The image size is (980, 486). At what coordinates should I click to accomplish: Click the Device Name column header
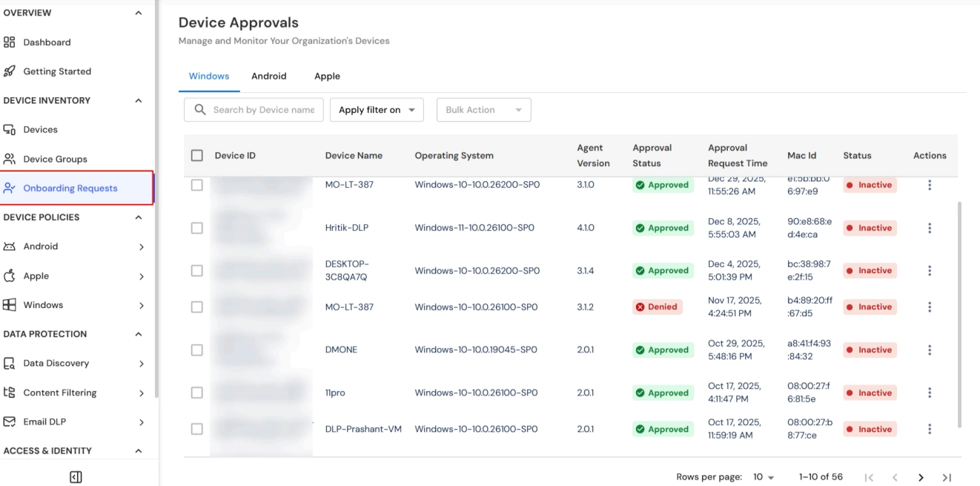point(354,156)
